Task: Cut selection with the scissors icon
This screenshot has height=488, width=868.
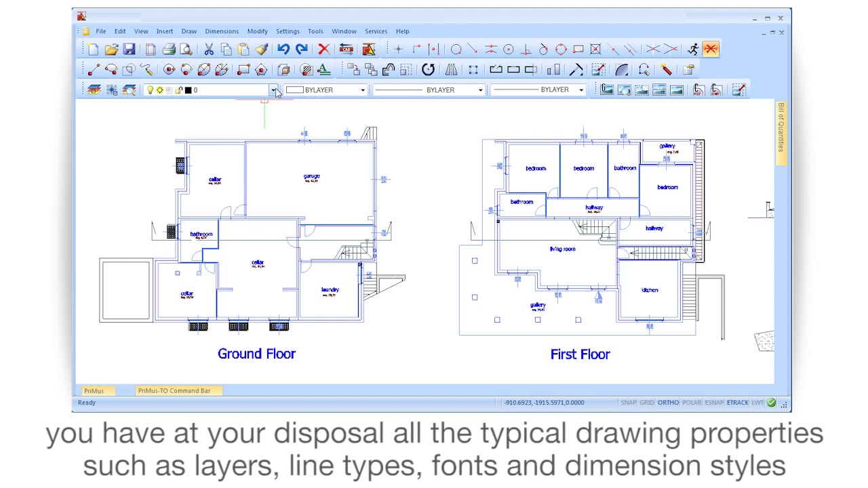Action: (x=208, y=49)
